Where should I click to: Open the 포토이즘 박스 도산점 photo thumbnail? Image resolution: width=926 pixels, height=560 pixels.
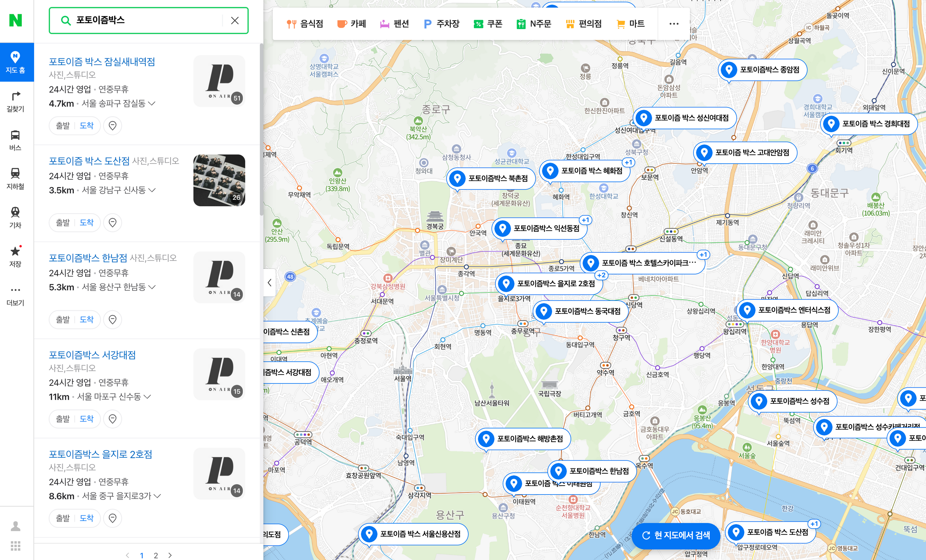pos(219,180)
